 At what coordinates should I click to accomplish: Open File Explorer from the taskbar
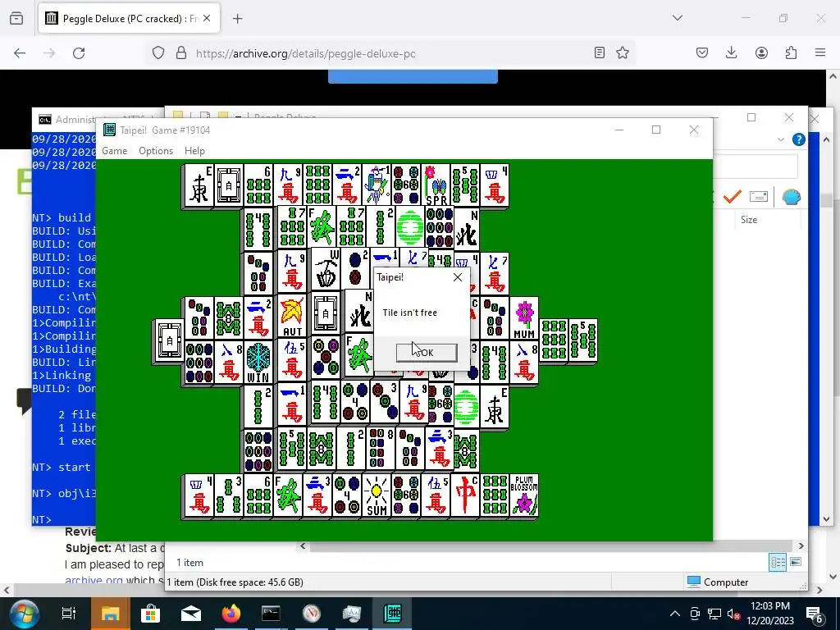tap(111, 614)
